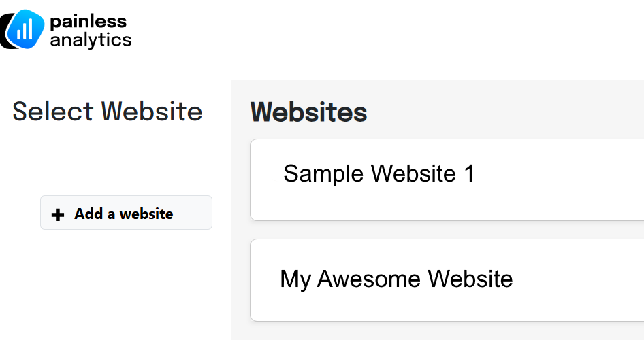Click the Add a website button
This screenshot has width=644, height=340.
(126, 212)
